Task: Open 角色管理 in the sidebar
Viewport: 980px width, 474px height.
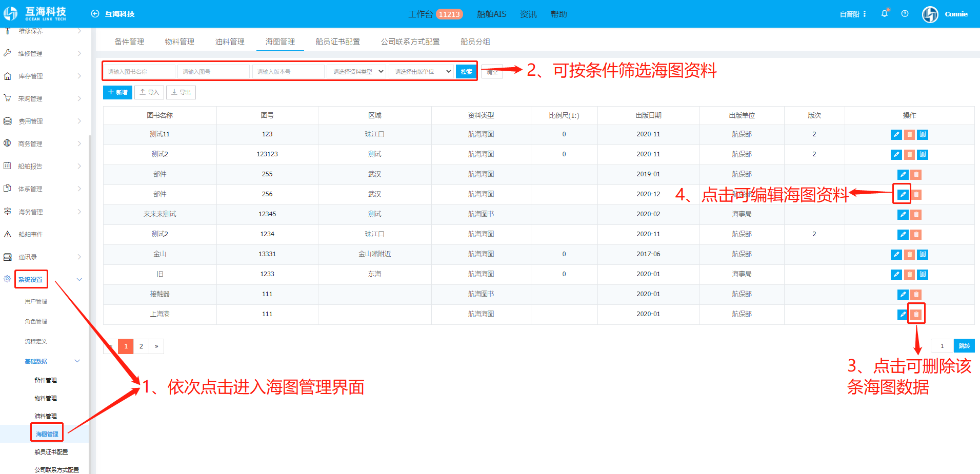Action: pyautogui.click(x=36, y=321)
